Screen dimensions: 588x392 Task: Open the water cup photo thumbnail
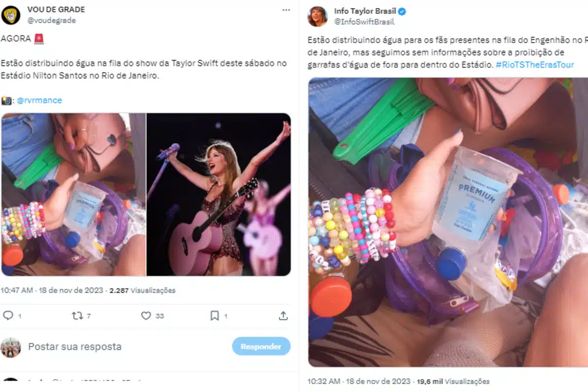coord(73,194)
